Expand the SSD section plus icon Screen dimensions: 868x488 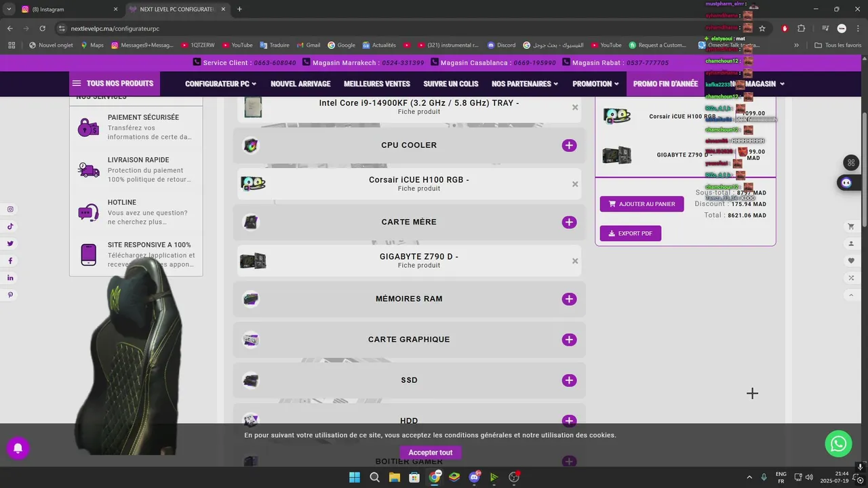569,380
